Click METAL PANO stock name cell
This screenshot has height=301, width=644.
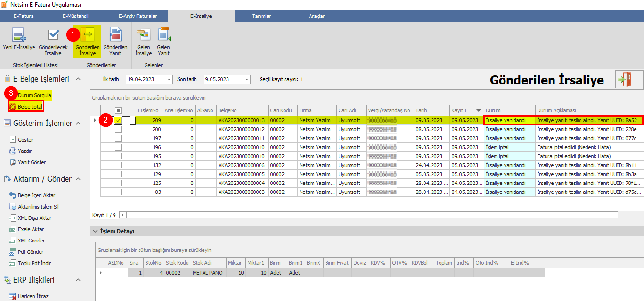[x=208, y=273]
